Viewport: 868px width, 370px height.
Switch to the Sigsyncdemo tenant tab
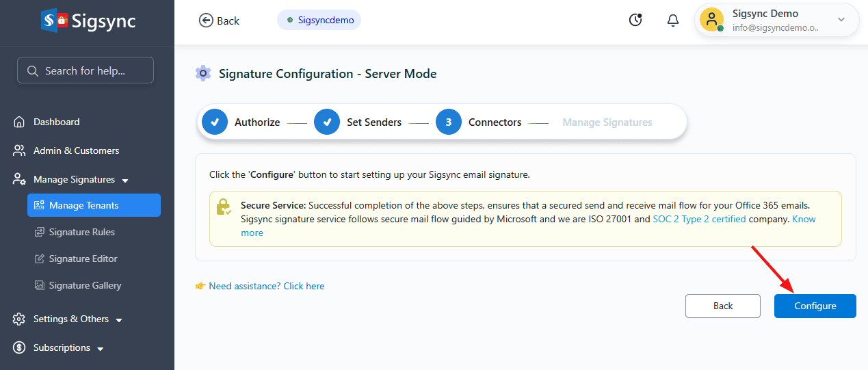pos(319,21)
